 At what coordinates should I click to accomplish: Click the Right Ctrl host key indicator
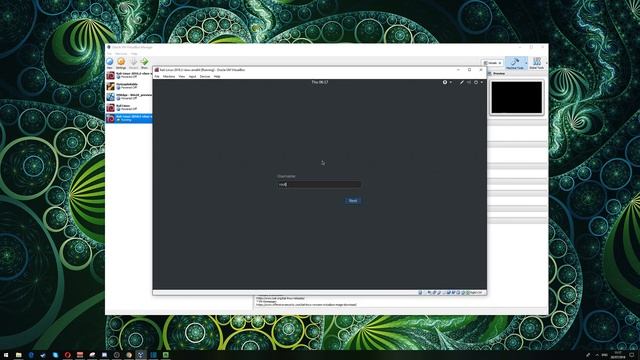click(x=476, y=293)
